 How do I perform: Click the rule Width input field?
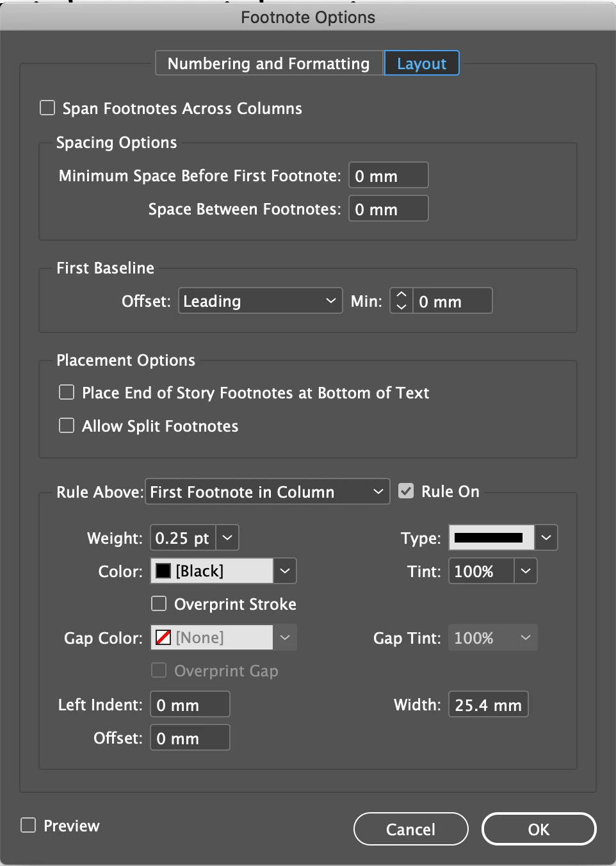[x=488, y=705]
